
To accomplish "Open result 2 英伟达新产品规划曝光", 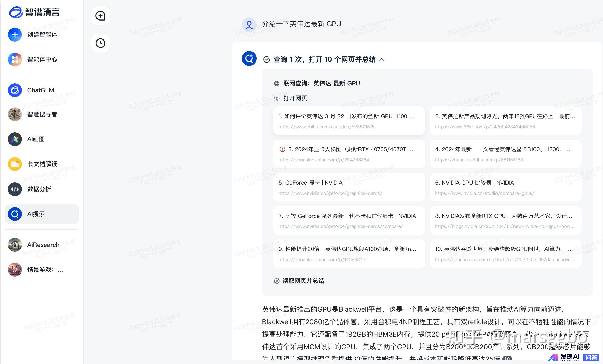I will pyautogui.click(x=505, y=121).
